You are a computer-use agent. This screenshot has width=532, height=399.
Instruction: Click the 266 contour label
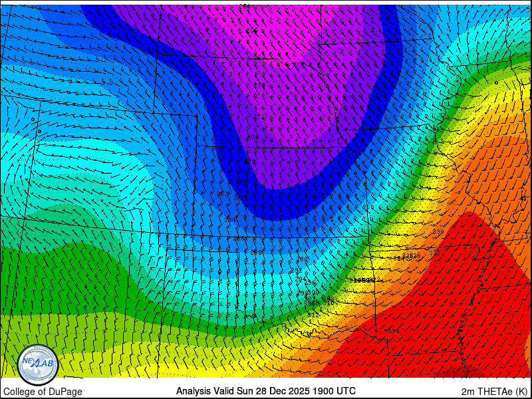252,31
